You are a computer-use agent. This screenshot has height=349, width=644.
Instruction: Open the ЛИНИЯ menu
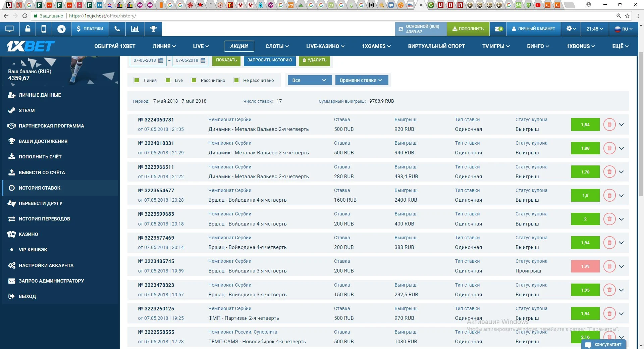164,46
